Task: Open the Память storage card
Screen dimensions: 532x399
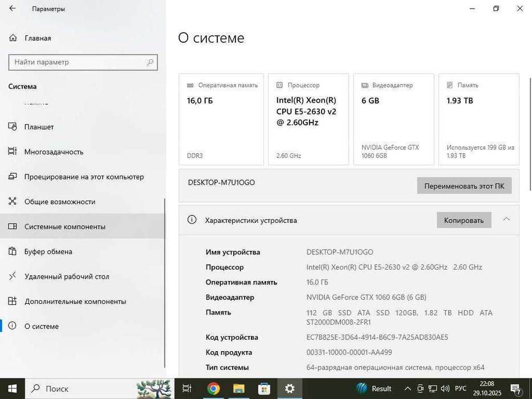Action: (x=479, y=120)
